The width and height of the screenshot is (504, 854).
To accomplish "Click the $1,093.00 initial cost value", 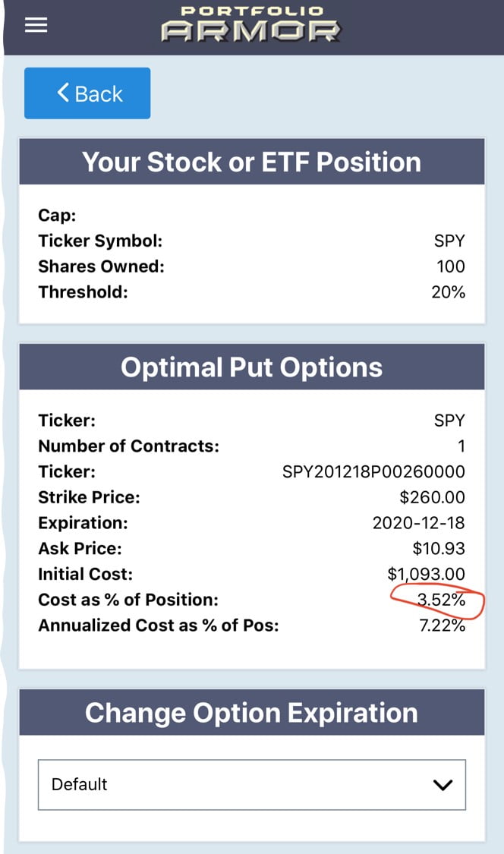I will [426, 574].
